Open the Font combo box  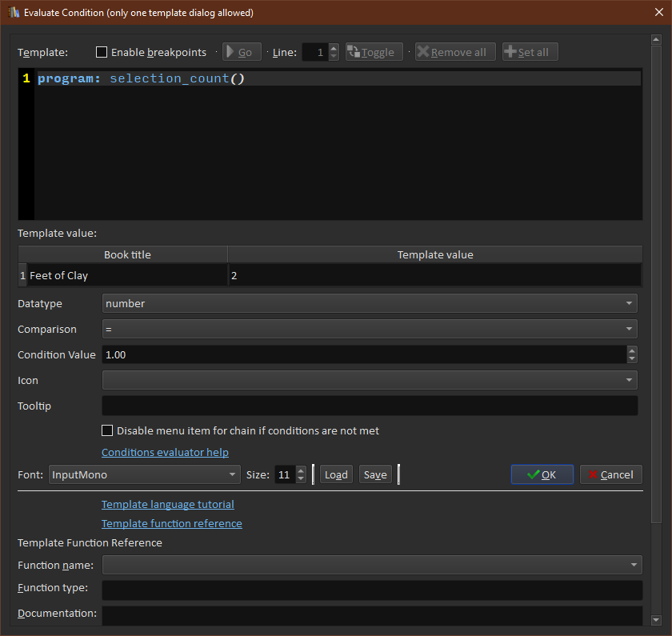[145, 474]
